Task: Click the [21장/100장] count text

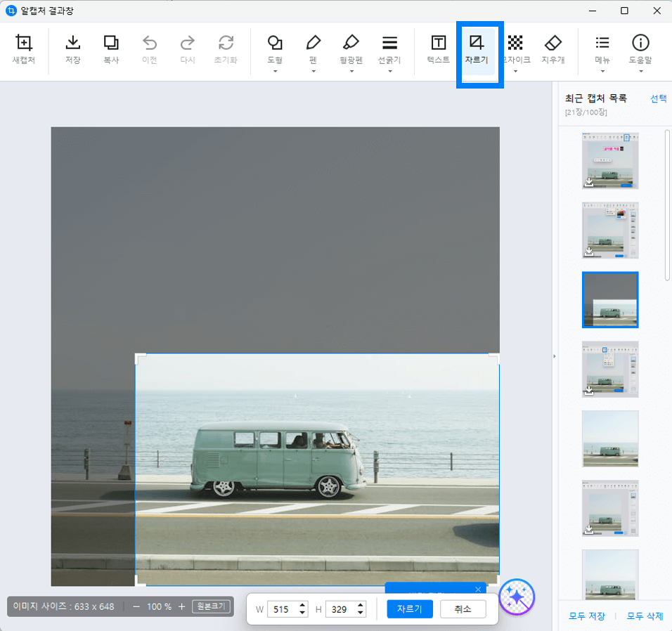Action: pyautogui.click(x=586, y=112)
